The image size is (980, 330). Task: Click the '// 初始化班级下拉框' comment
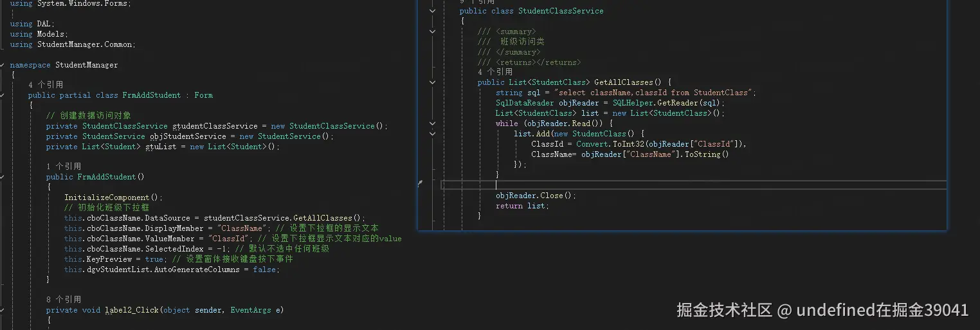(107, 208)
